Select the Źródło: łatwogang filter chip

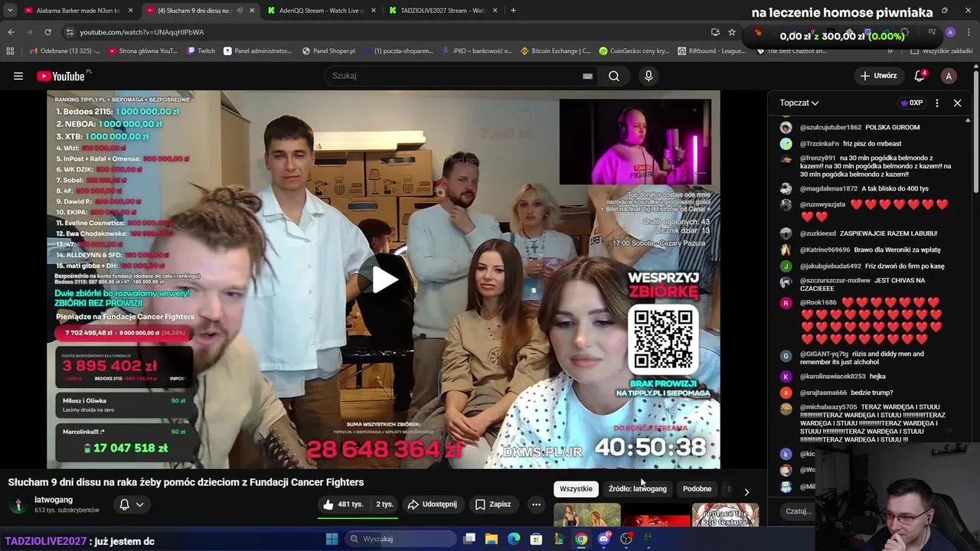637,489
